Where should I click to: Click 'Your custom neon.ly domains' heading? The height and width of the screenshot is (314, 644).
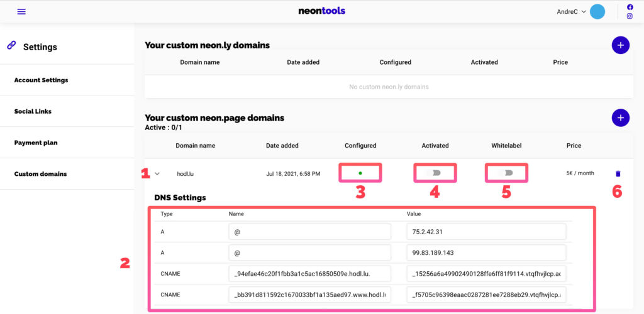point(208,45)
